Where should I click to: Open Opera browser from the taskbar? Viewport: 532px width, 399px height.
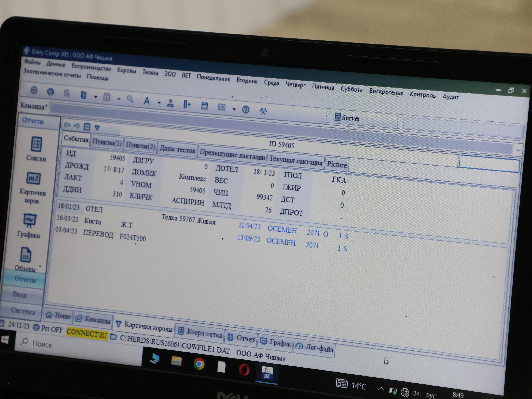(244, 369)
